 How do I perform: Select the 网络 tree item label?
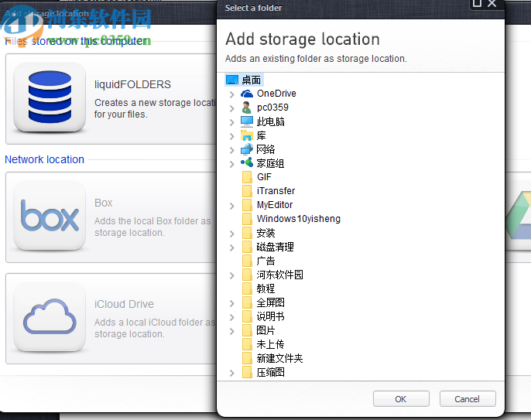click(265, 149)
